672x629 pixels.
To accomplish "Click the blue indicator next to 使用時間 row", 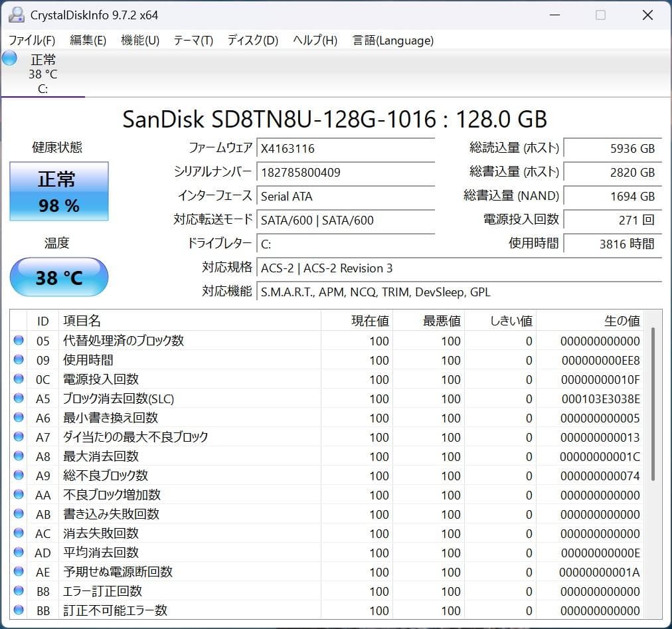I will [19, 360].
